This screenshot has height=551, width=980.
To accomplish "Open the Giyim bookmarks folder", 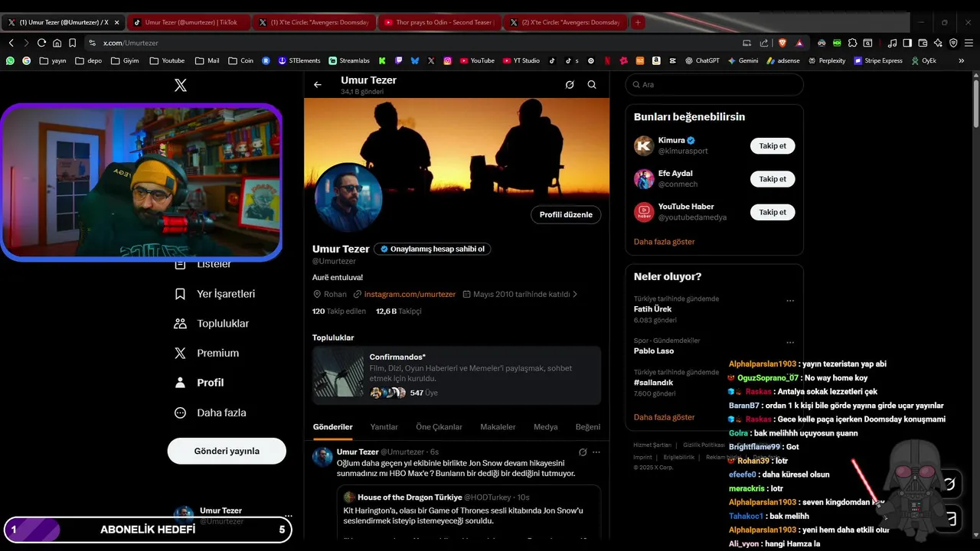I will pos(125,60).
